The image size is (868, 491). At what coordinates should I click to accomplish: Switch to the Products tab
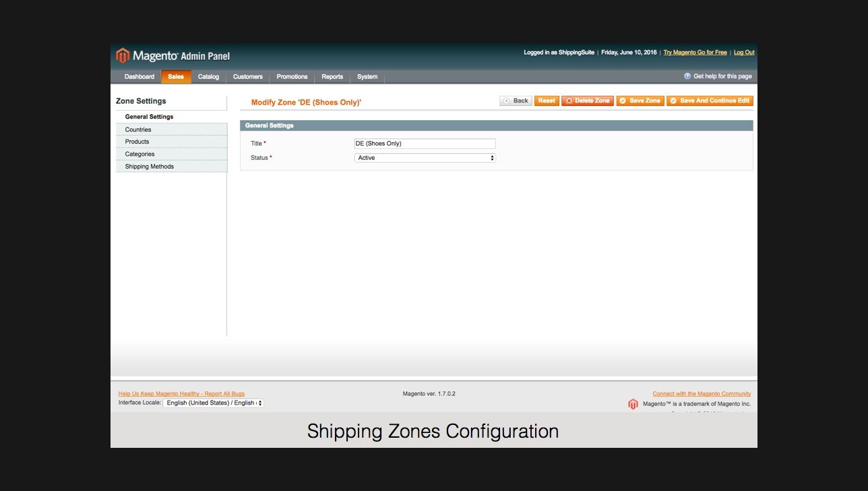click(x=137, y=142)
